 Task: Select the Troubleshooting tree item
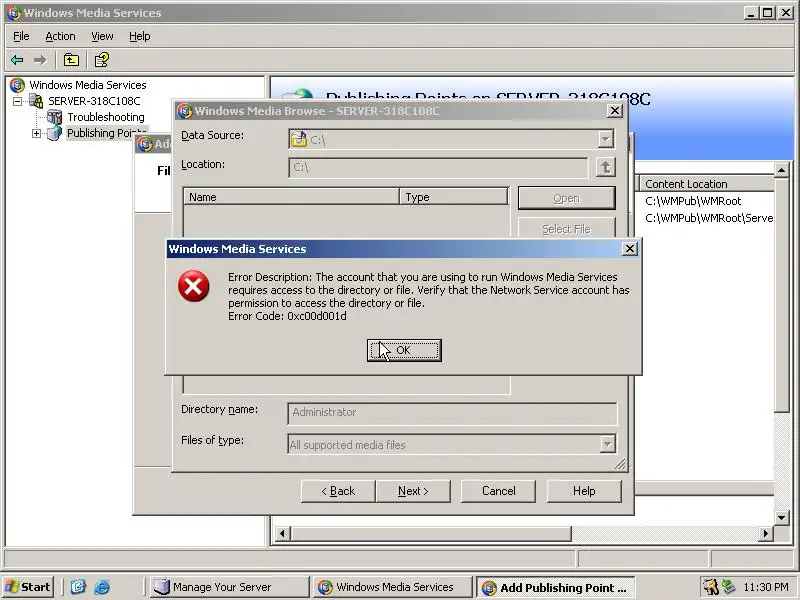(106, 117)
